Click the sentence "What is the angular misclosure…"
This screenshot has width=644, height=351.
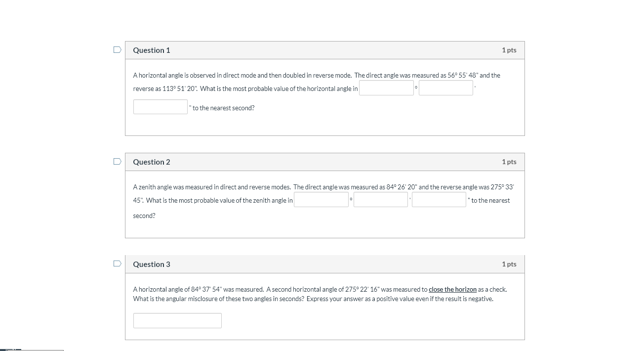pyautogui.click(x=219, y=299)
